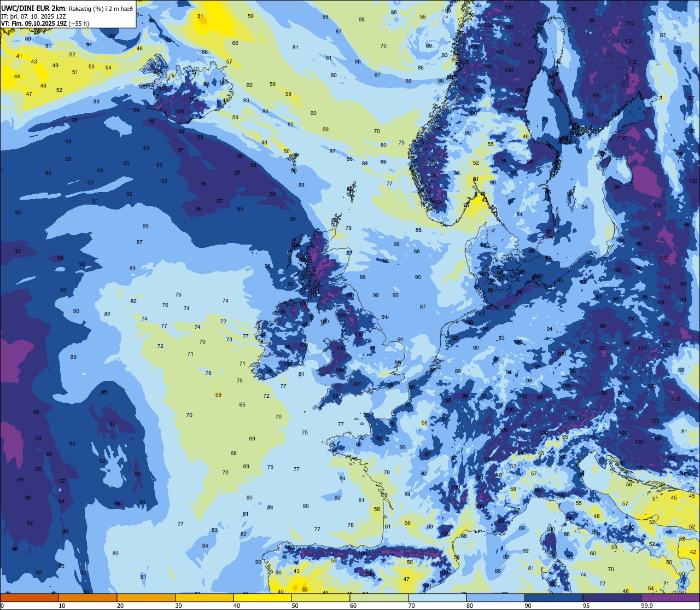
Task: Click the 70–80 pale blue legend swatch
Action: (x=437, y=597)
